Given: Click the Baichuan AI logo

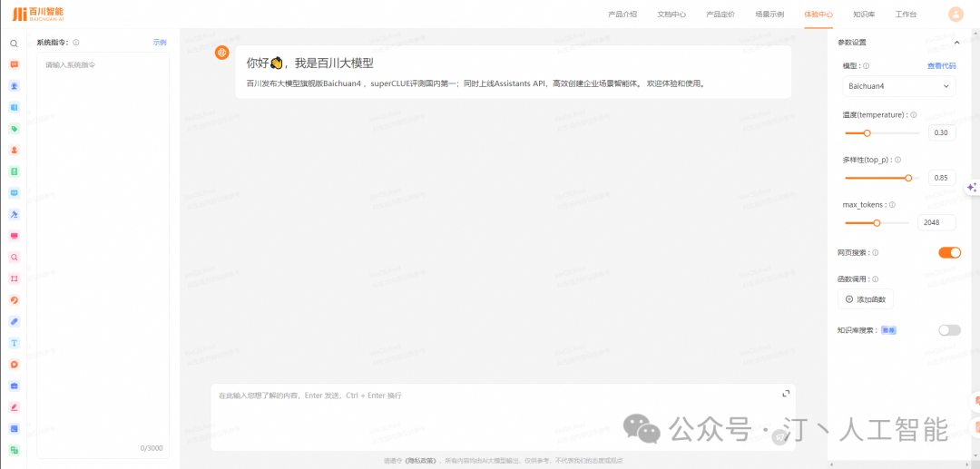Looking at the screenshot, I should click(x=37, y=14).
